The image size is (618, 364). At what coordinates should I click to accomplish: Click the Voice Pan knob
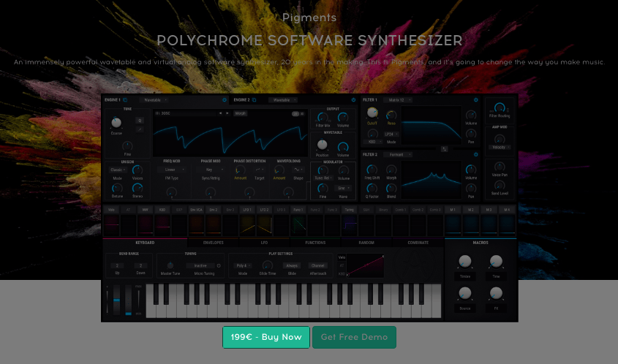point(500,167)
